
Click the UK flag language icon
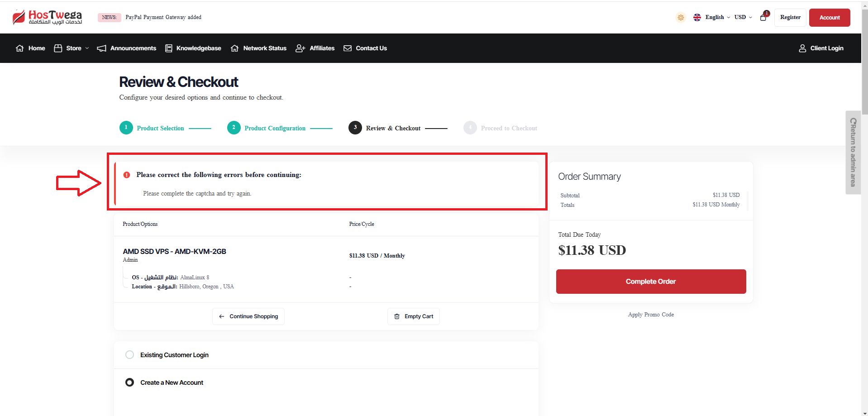697,17
